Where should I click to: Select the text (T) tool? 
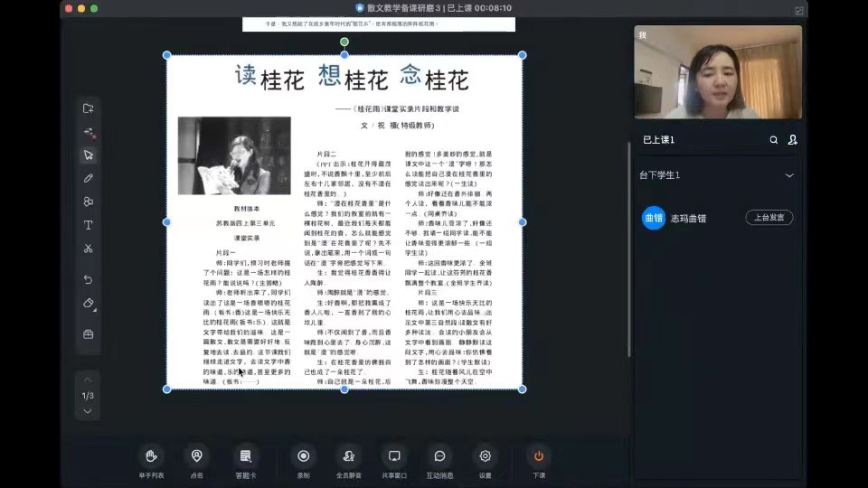tap(88, 225)
